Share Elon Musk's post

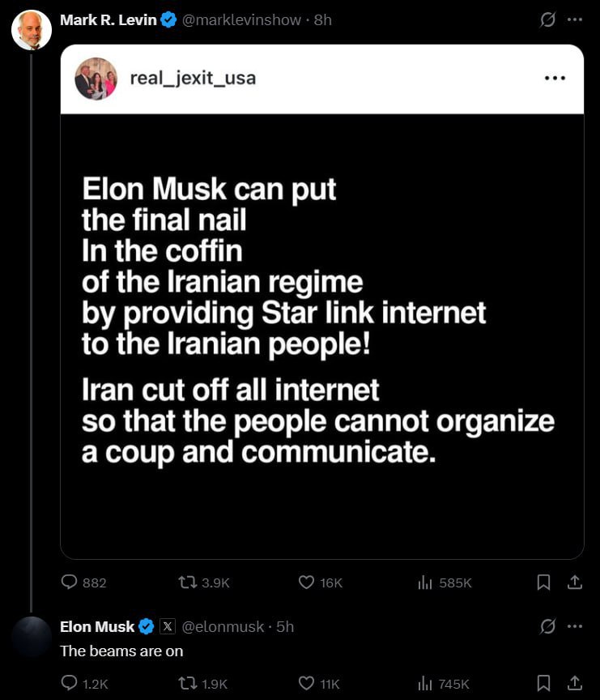coord(575,683)
